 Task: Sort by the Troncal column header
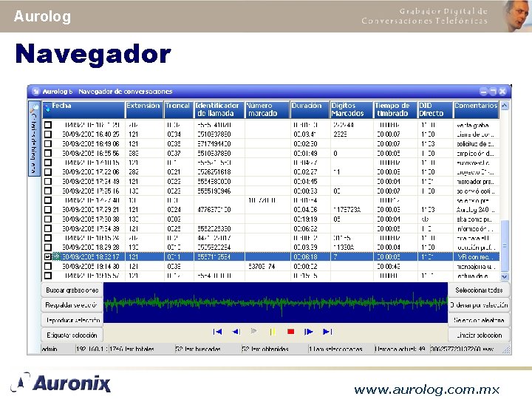179,109
